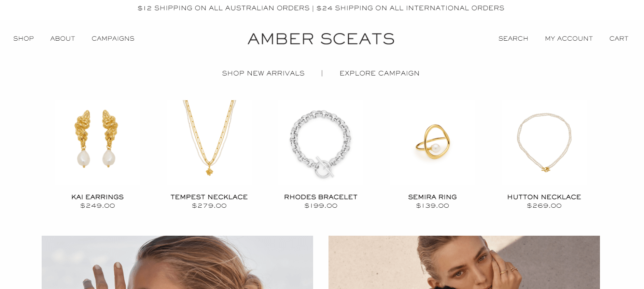Open the Rhodes Bracelet product image

pyautogui.click(x=321, y=142)
